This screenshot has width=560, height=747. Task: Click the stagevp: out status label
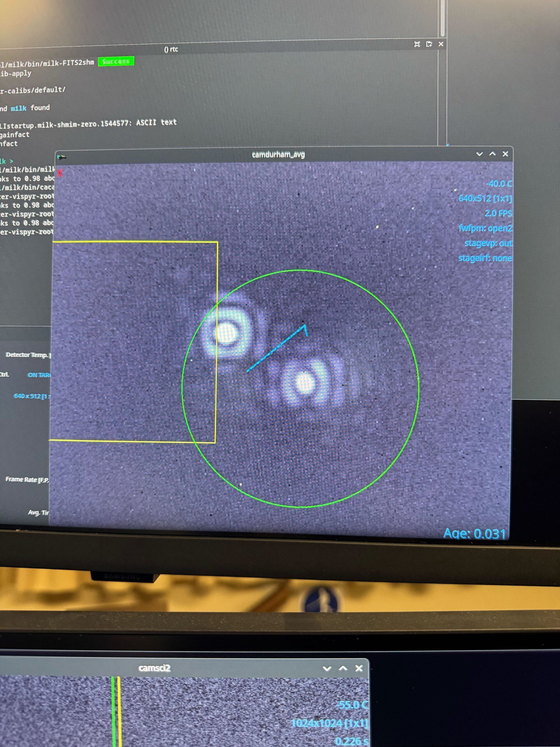488,243
